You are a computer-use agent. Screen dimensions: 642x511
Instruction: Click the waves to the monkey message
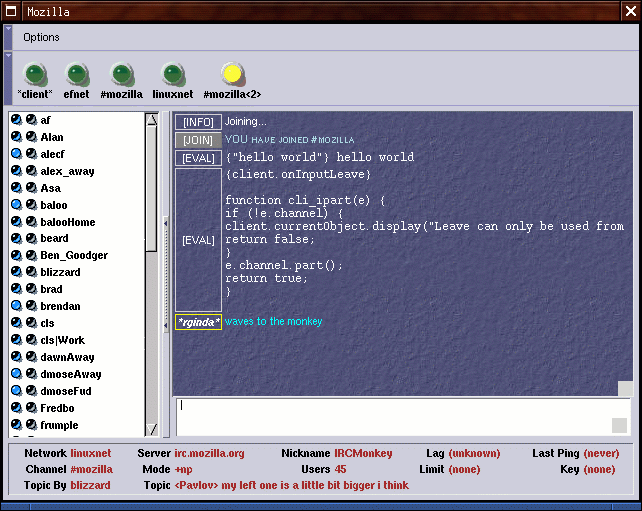click(274, 321)
